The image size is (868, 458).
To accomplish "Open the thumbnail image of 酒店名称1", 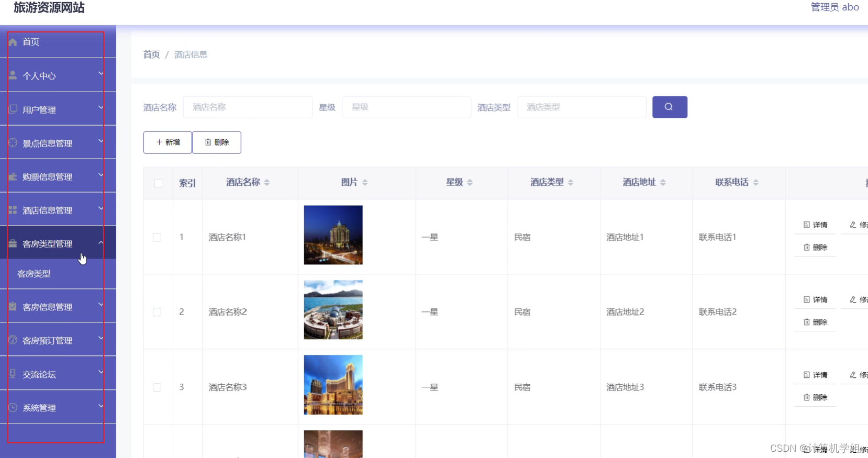I will [333, 235].
